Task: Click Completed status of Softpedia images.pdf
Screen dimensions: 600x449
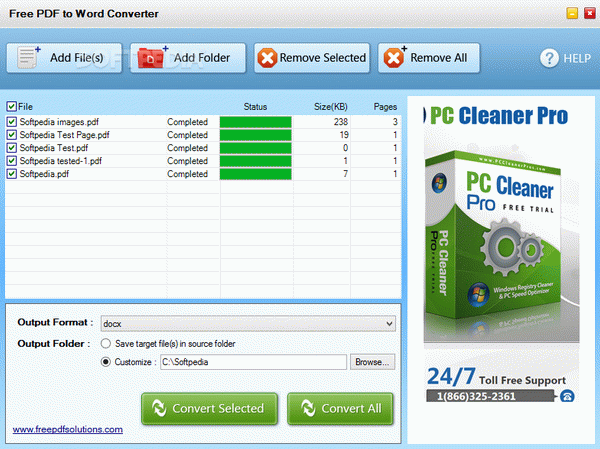Action: (188, 122)
